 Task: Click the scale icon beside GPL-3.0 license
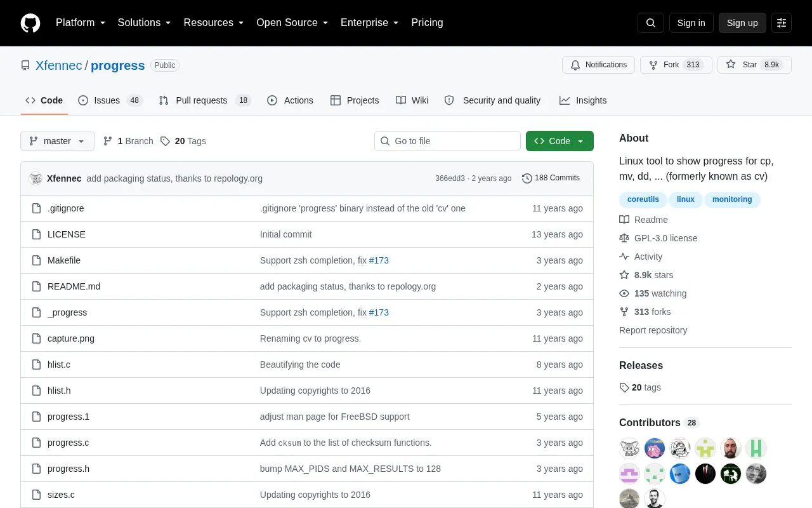(624, 238)
